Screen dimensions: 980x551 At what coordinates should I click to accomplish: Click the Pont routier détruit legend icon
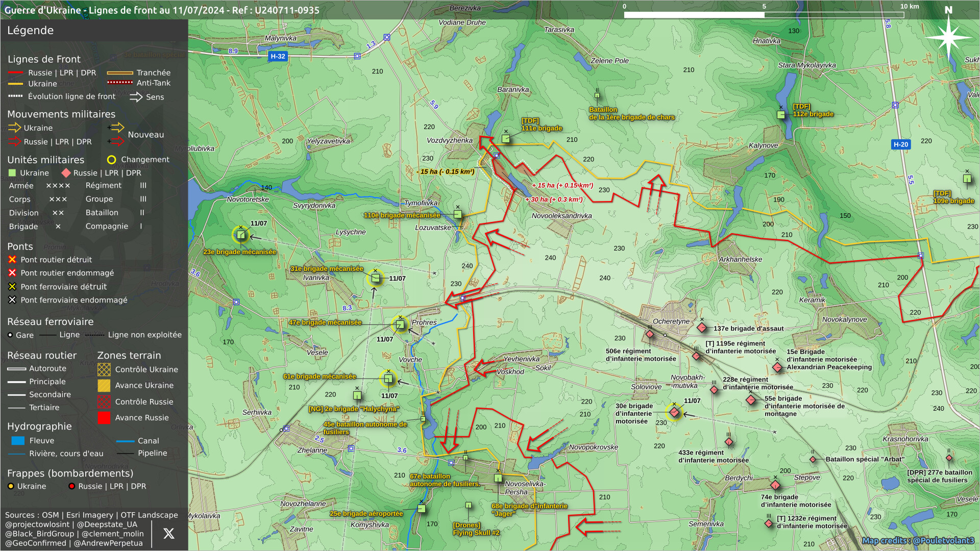pyautogui.click(x=12, y=260)
